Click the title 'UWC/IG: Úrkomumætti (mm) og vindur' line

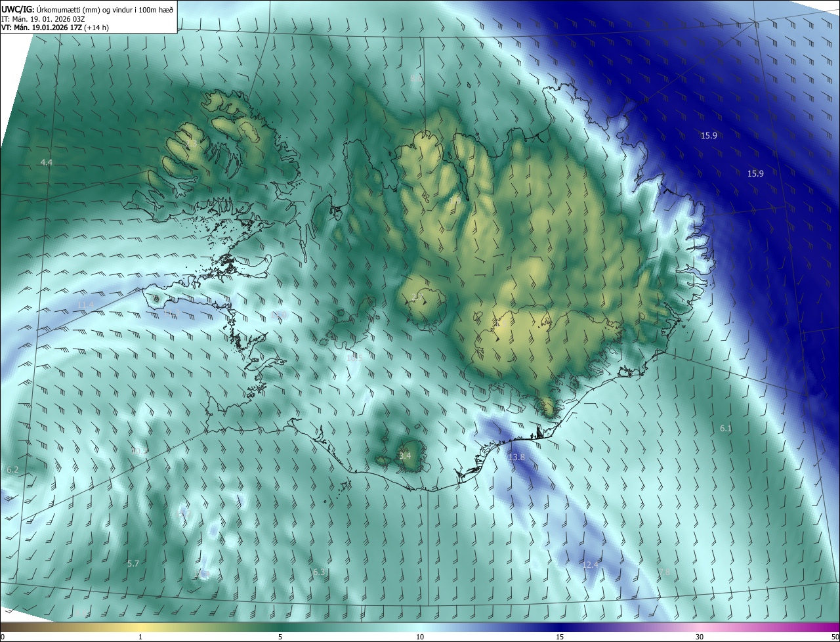87,9
